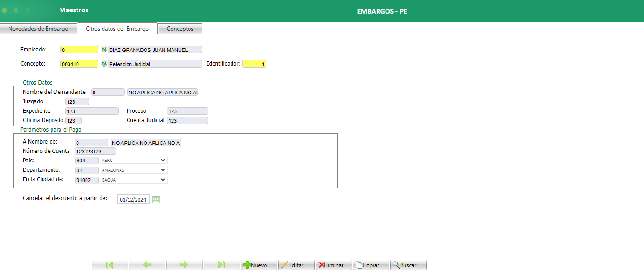Click the Empleado code field

click(79, 50)
